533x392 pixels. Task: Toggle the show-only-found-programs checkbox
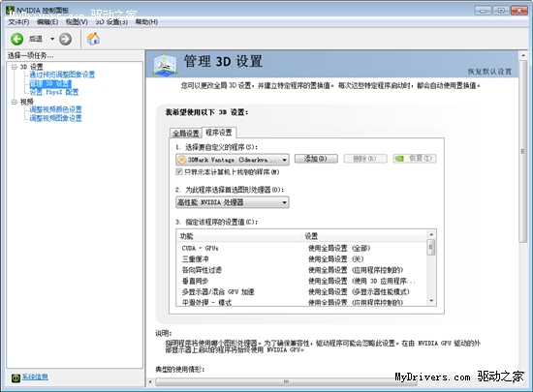pos(179,171)
